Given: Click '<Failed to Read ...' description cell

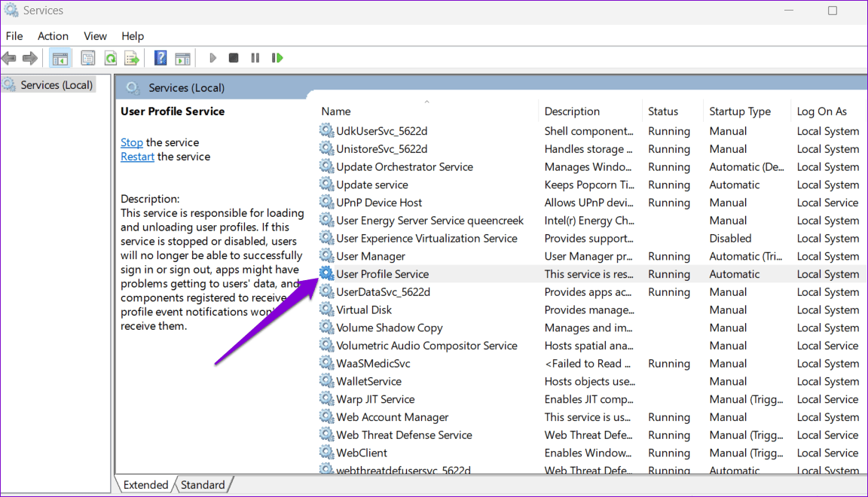Looking at the screenshot, I should click(x=588, y=363).
